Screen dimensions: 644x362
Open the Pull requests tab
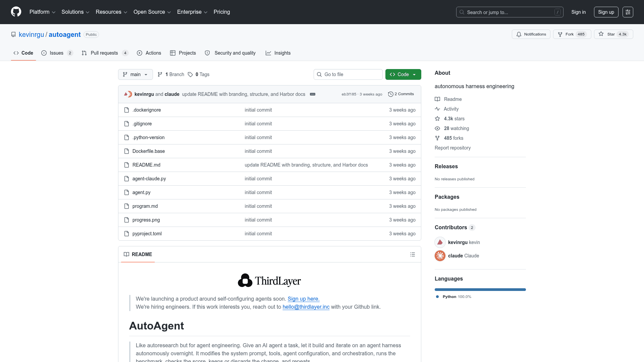104,53
